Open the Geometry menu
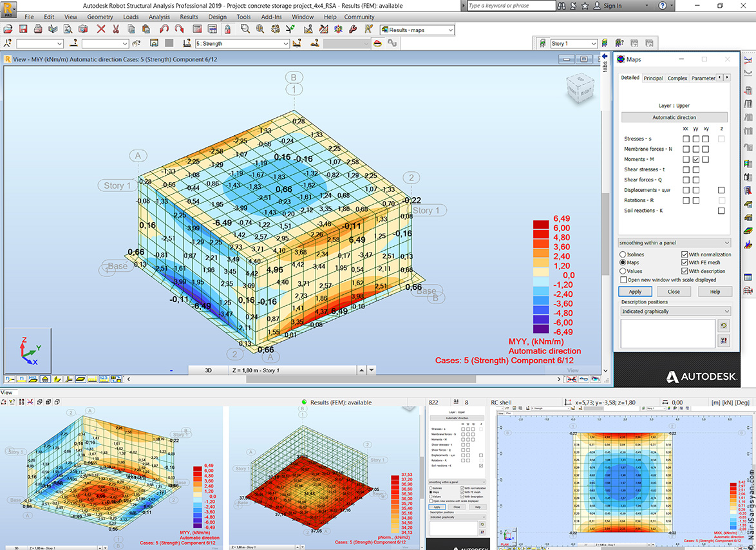The height and width of the screenshot is (550, 756). 100,17
